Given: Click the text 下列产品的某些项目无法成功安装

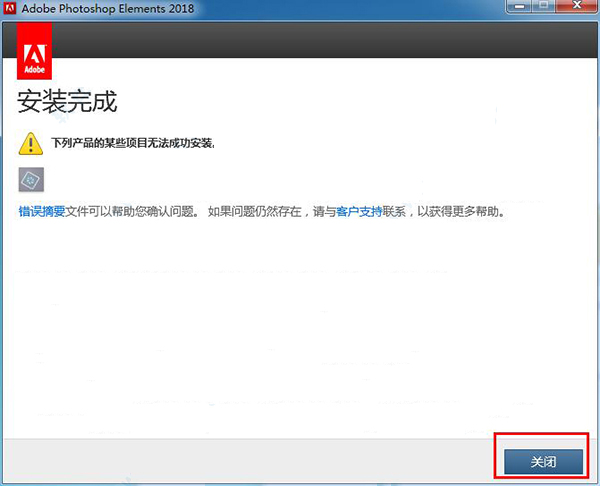Looking at the screenshot, I should (x=133, y=143).
